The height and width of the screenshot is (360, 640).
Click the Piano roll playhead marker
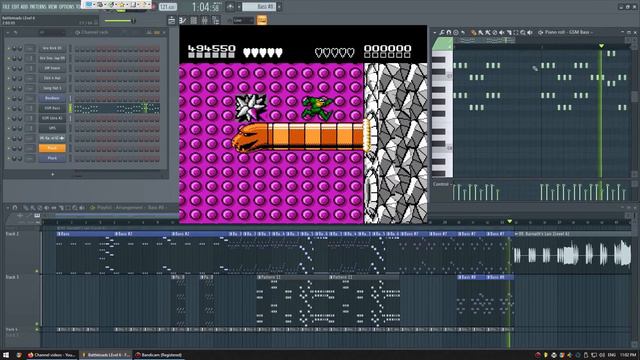[601, 46]
